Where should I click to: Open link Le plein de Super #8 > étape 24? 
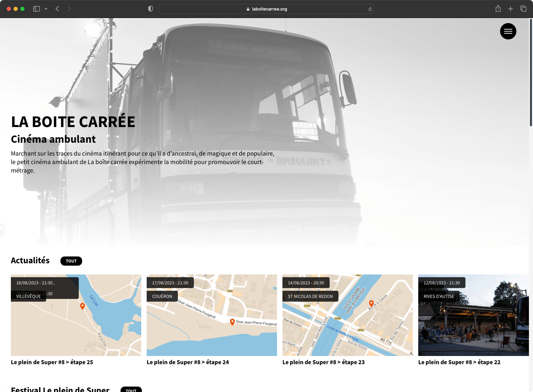[188, 362]
